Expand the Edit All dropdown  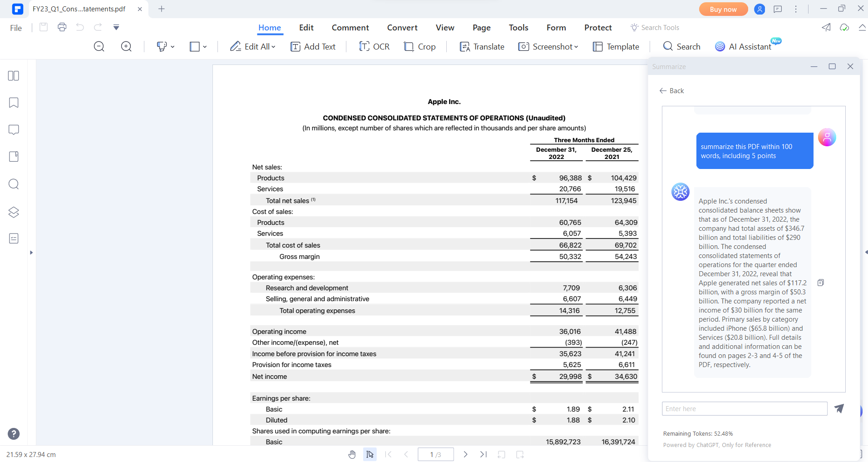coord(273,47)
